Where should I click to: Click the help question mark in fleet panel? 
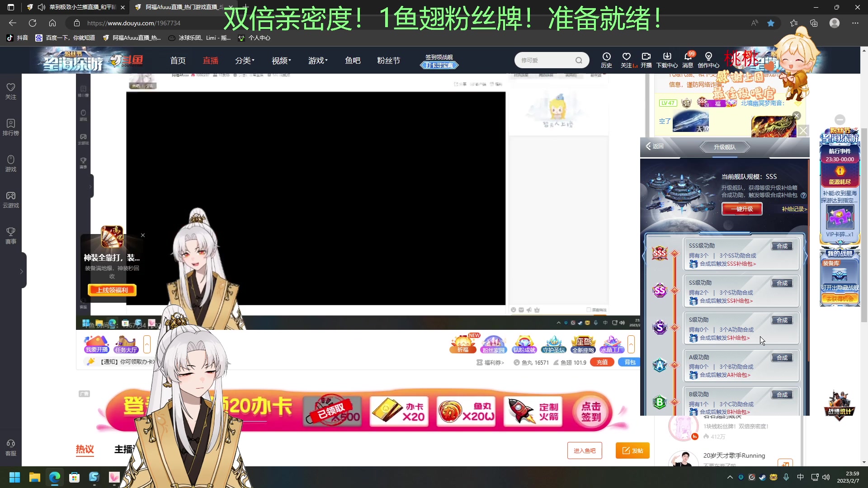pos(803,195)
